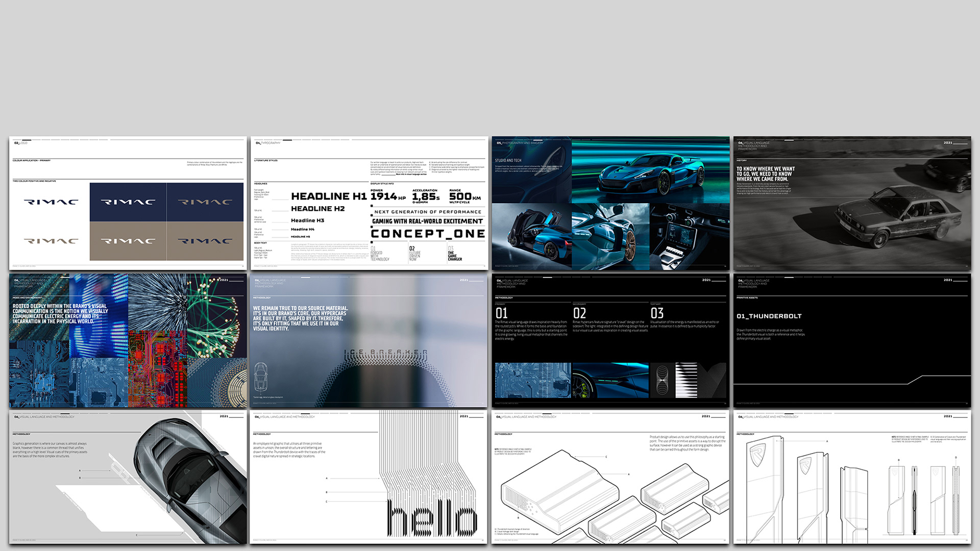Select the white Rimac logo on navy panel
Viewport: 980px width, 551px height.
coord(128,202)
